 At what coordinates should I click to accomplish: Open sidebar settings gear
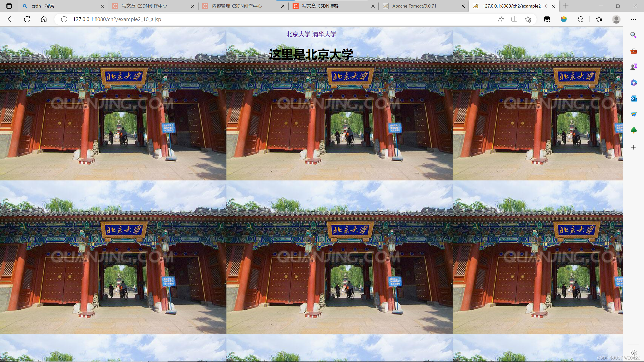[633, 353]
